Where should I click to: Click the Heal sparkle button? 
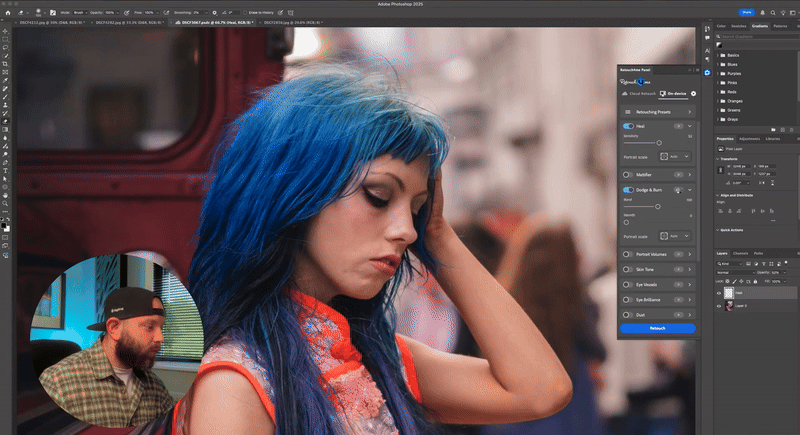pos(678,126)
